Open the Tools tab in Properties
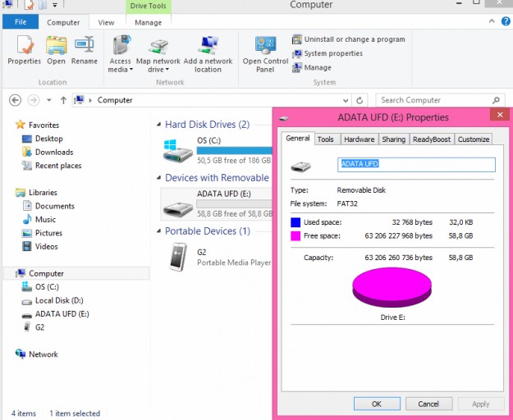Image resolution: width=513 pixels, height=420 pixels. coord(325,139)
